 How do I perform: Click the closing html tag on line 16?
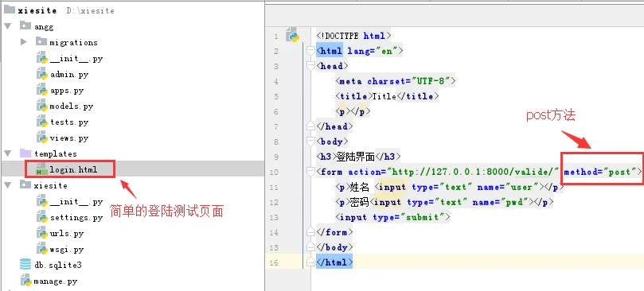pos(334,262)
